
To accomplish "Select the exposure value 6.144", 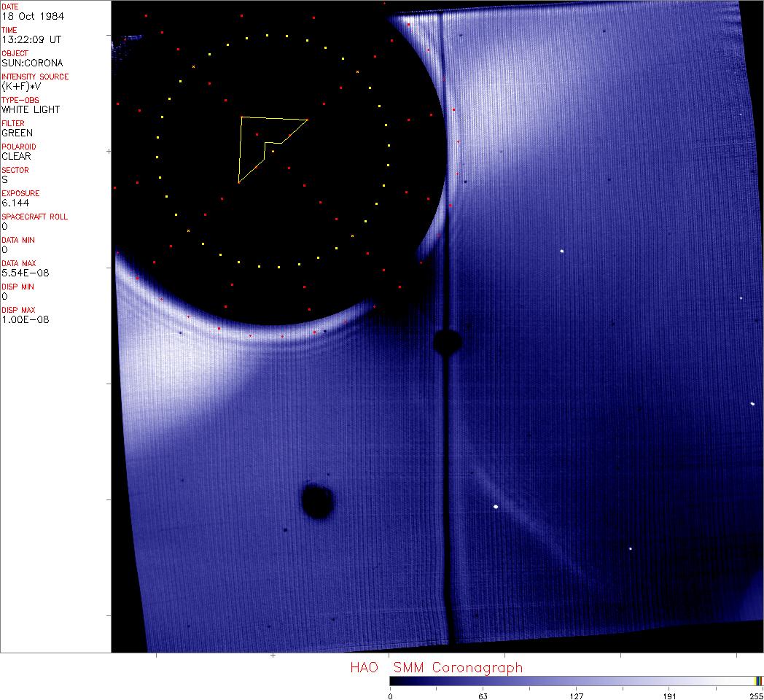I will [15, 203].
